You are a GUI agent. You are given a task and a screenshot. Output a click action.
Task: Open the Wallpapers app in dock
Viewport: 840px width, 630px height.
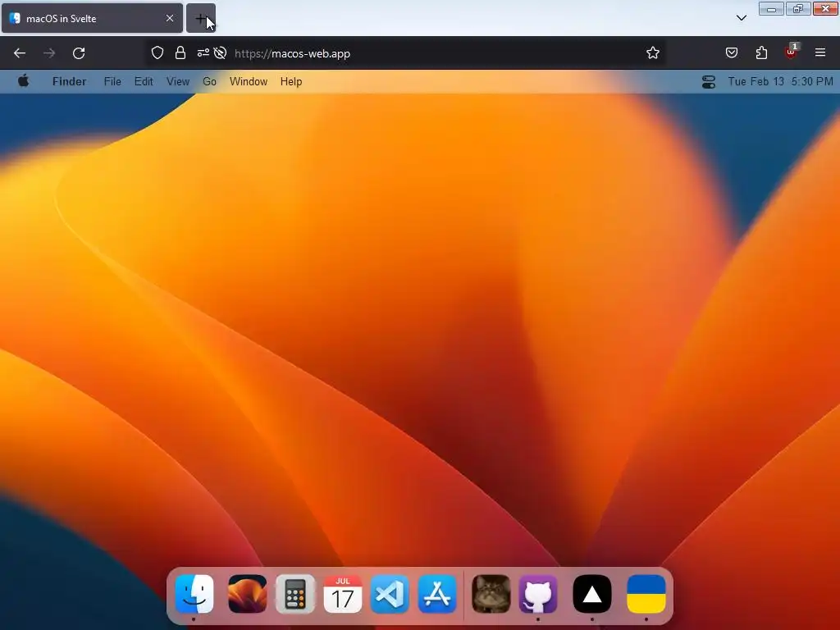click(247, 594)
